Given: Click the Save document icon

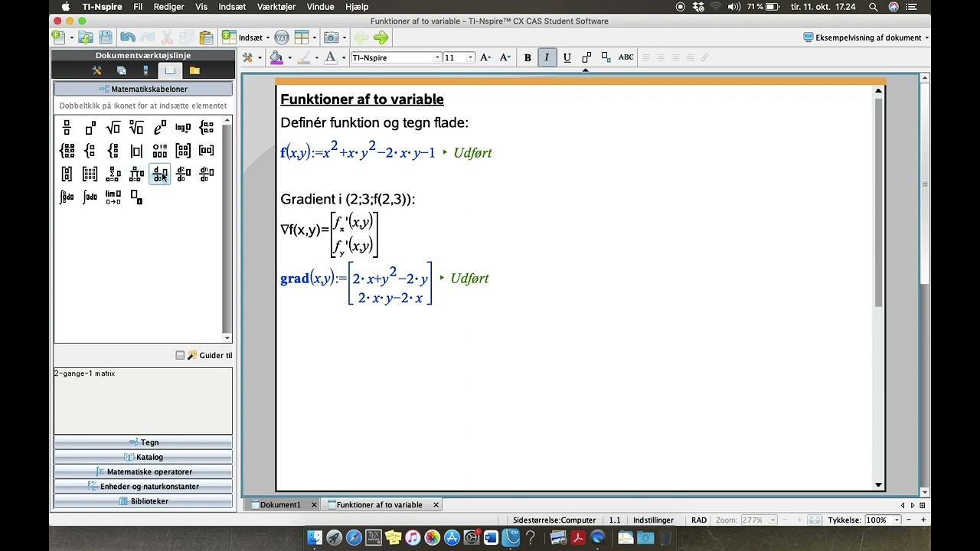Looking at the screenshot, I should [106, 37].
